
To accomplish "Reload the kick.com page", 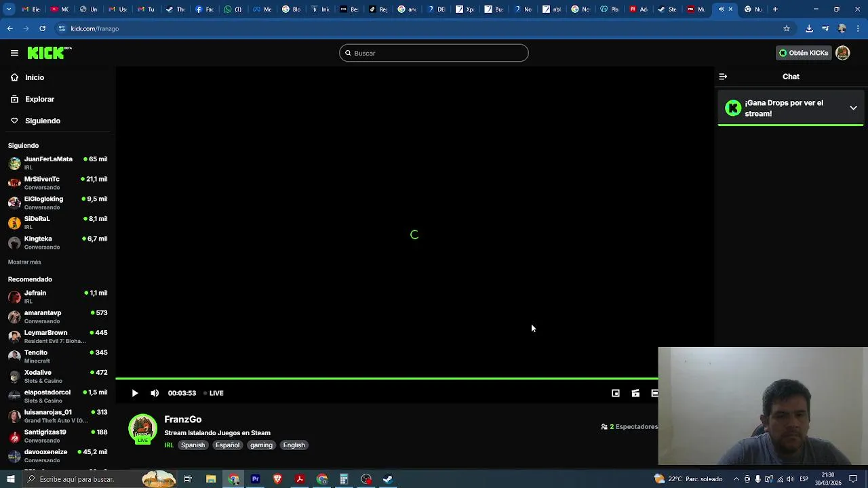I will 42,28.
